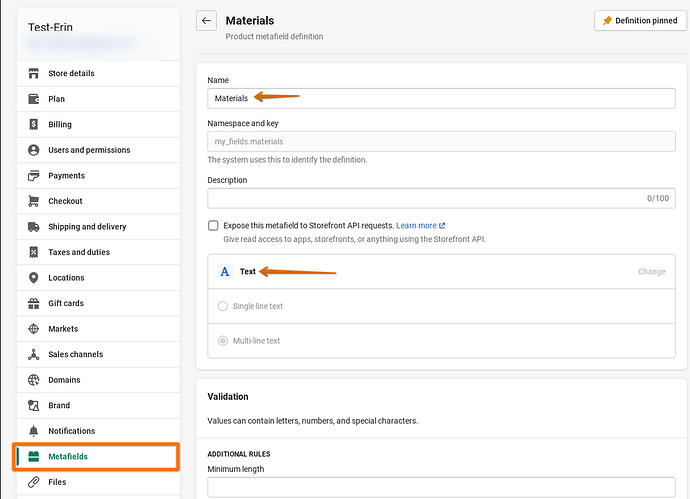Go to Taxes and duties settings

[79, 252]
